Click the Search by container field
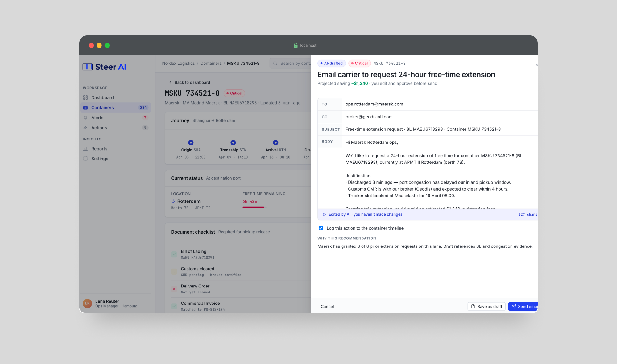Viewport: 617px width, 364px height. pyautogui.click(x=290, y=63)
